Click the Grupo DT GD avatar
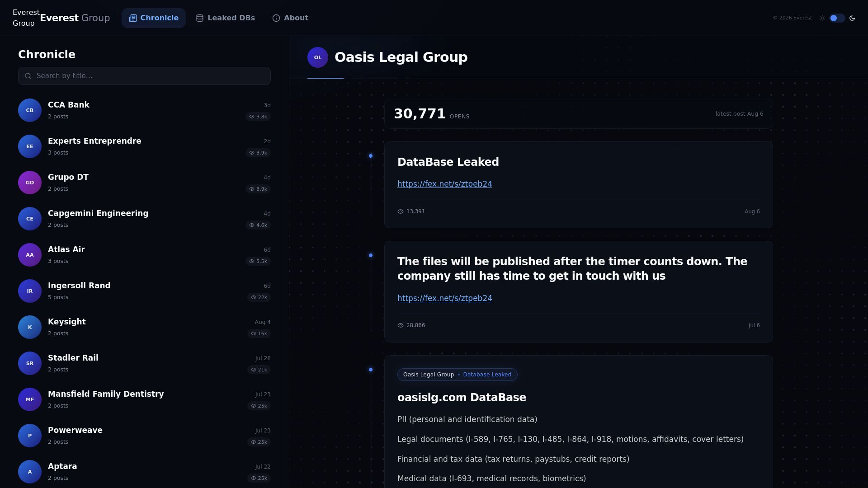The height and width of the screenshot is (488, 868). coord(30,183)
